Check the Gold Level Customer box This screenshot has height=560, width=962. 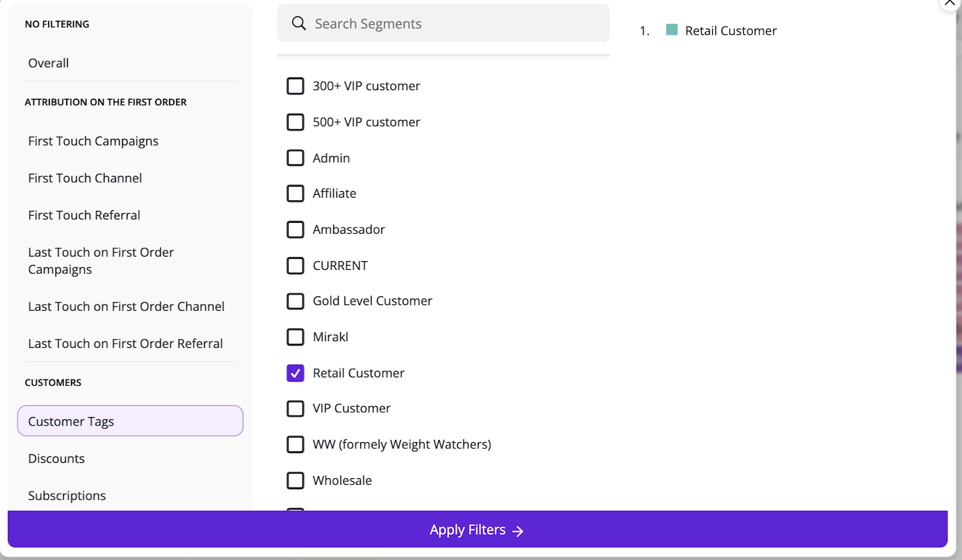295,301
